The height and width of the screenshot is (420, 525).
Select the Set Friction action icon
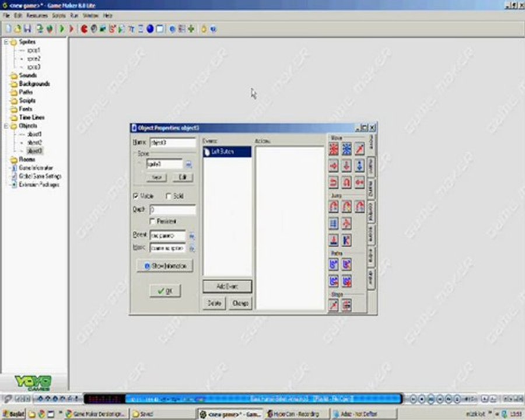pos(359,182)
